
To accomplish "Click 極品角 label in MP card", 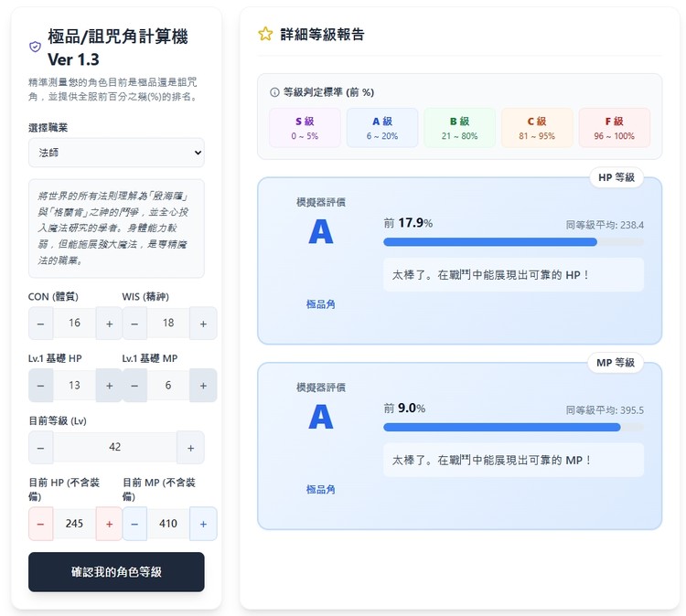I will click(x=321, y=490).
